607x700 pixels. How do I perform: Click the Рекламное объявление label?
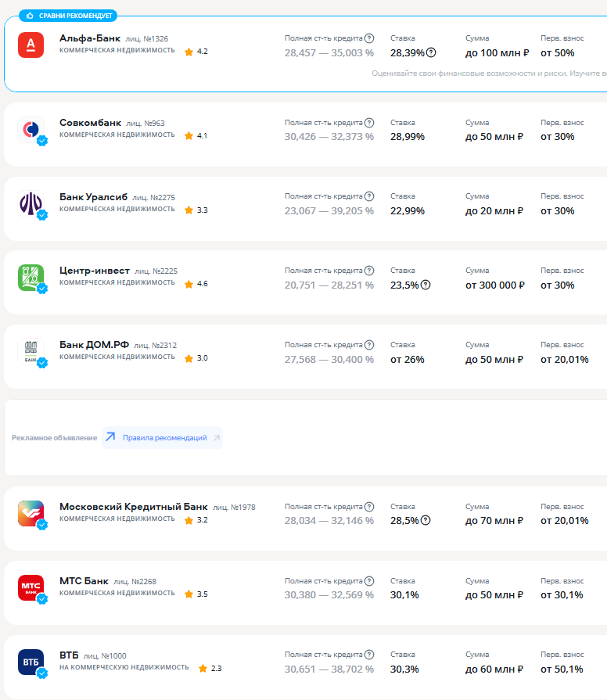coord(54,438)
